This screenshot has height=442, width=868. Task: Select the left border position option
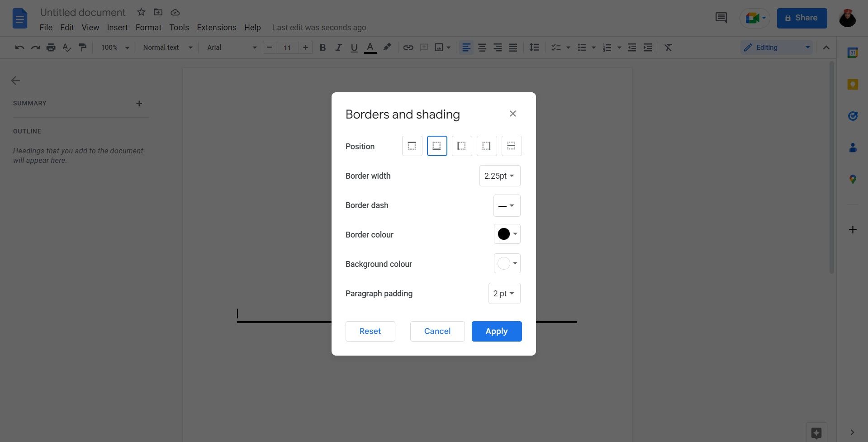[x=461, y=146]
